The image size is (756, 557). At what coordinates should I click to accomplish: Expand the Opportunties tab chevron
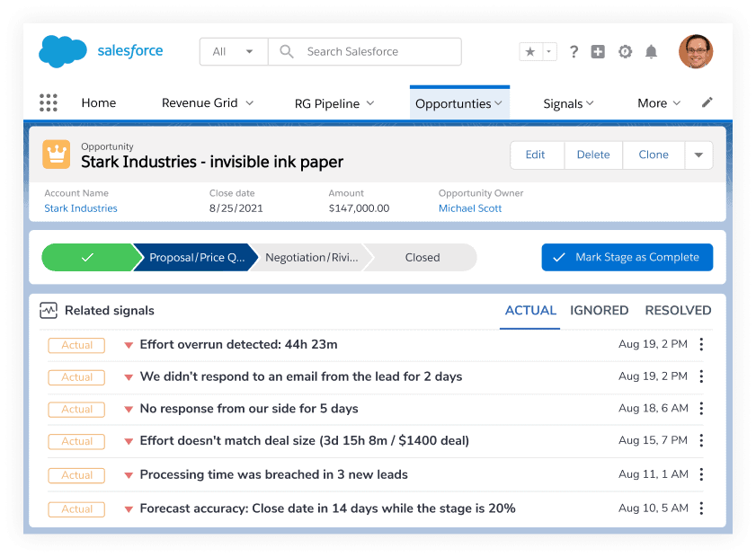point(499,103)
